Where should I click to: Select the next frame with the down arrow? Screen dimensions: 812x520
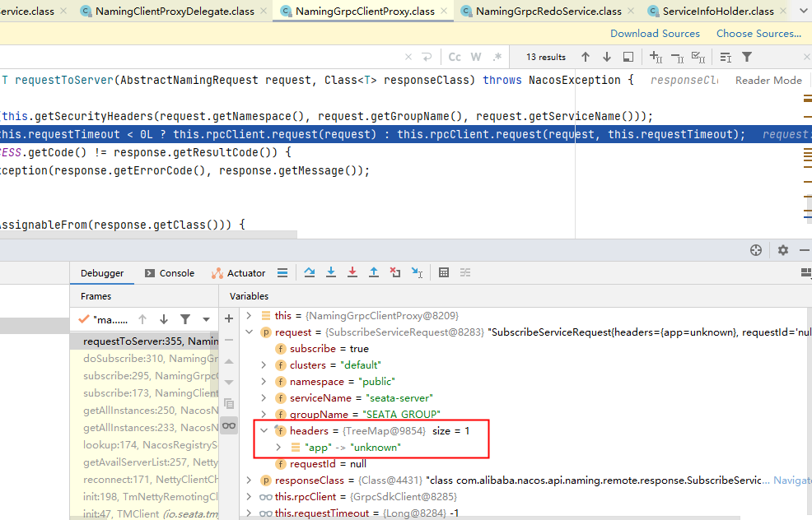coord(164,319)
